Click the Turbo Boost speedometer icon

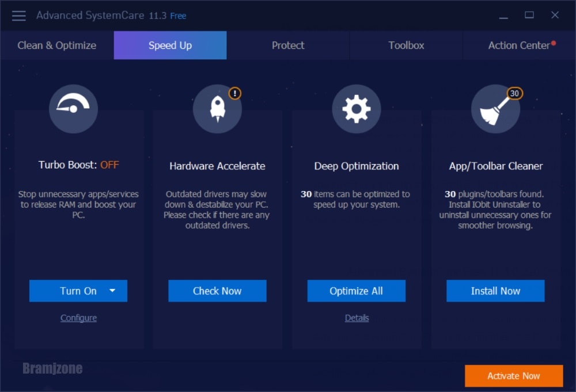74,109
